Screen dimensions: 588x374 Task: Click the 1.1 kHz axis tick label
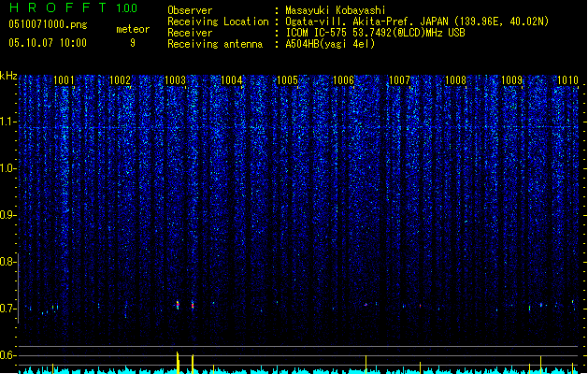coord(7,122)
